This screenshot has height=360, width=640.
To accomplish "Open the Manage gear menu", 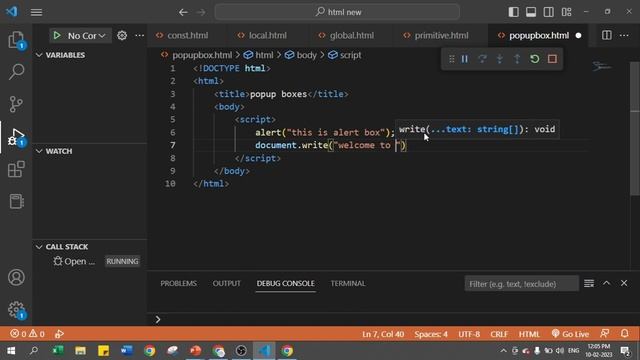I will tap(16, 310).
